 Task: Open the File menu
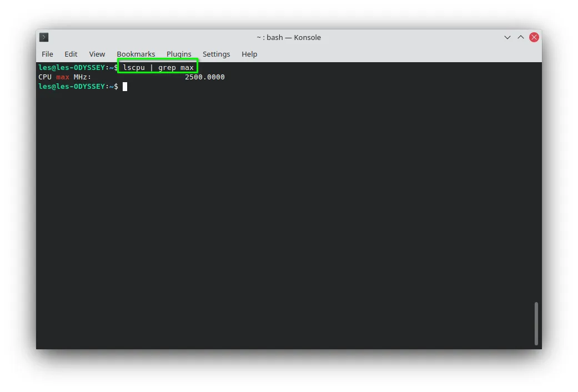click(x=47, y=54)
